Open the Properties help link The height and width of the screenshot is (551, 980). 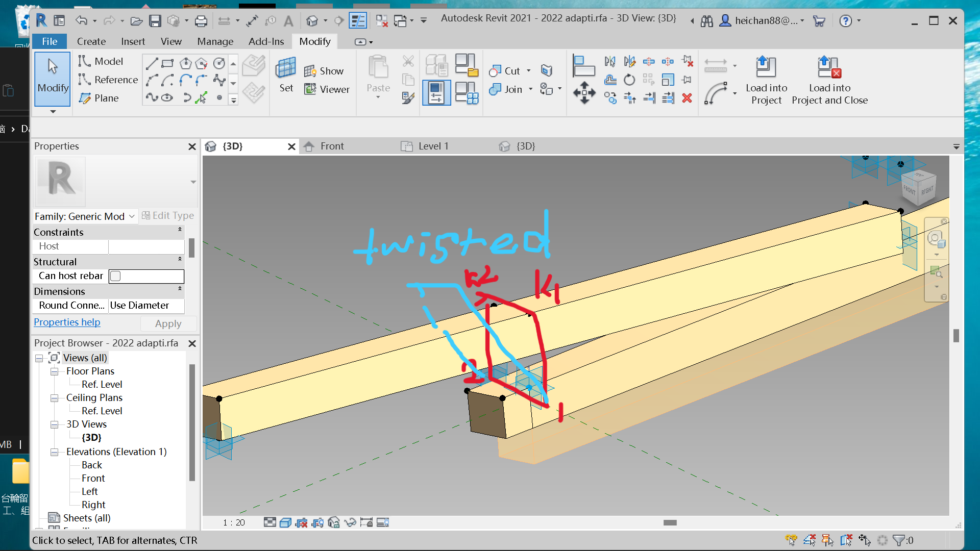pos(67,322)
